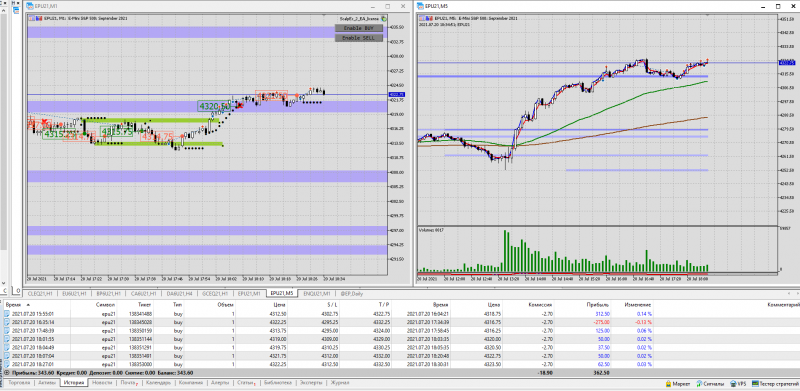The width and height of the screenshot is (800, 391).
Task: Open the Журнал tab
Action: [340, 383]
